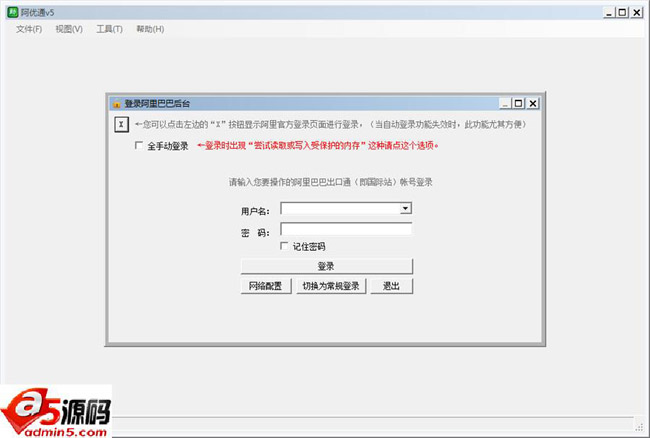
Task: Close the 登录阿里巴巴后台 dialog
Action: coord(533,104)
